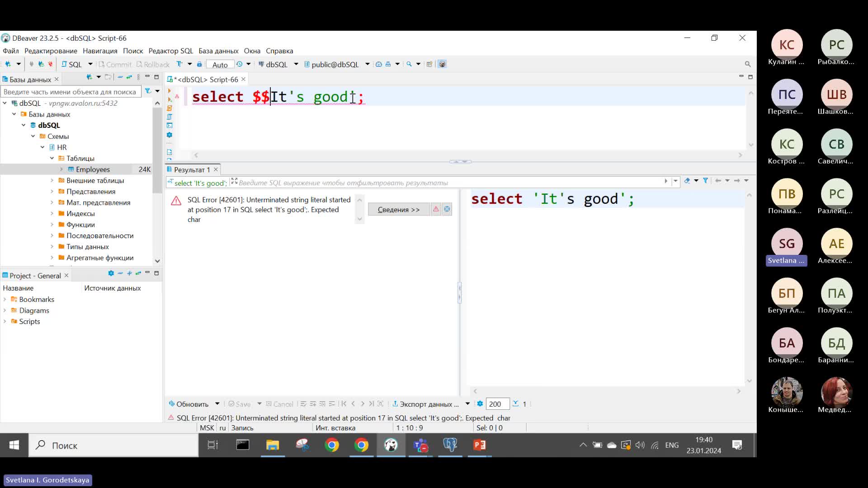The image size is (868, 488).
Task: Open the База данных menu
Action: click(218, 51)
